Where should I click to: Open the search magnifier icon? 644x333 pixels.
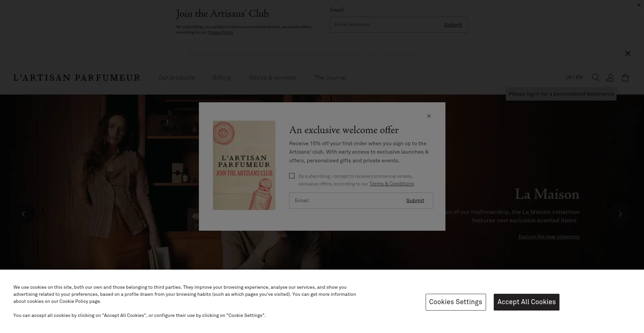coord(595,77)
